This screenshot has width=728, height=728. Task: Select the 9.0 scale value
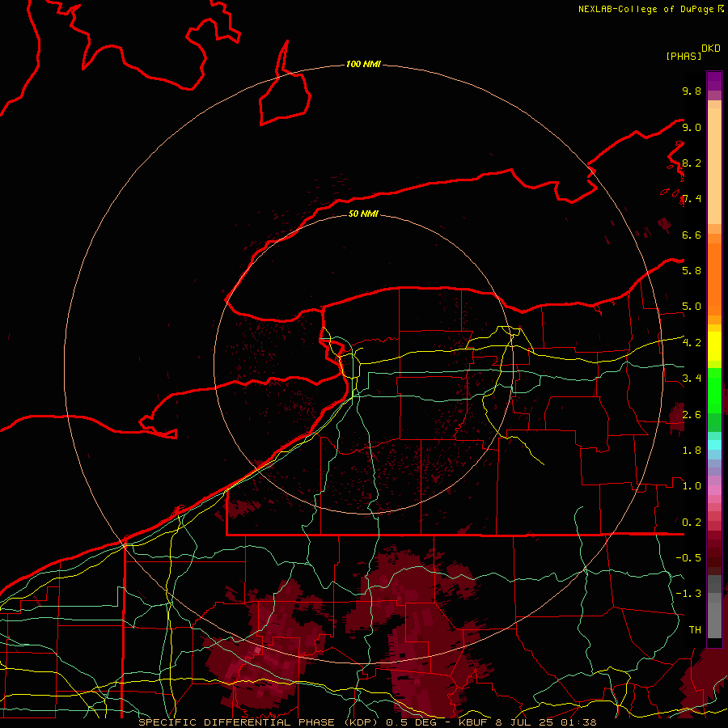(692, 127)
